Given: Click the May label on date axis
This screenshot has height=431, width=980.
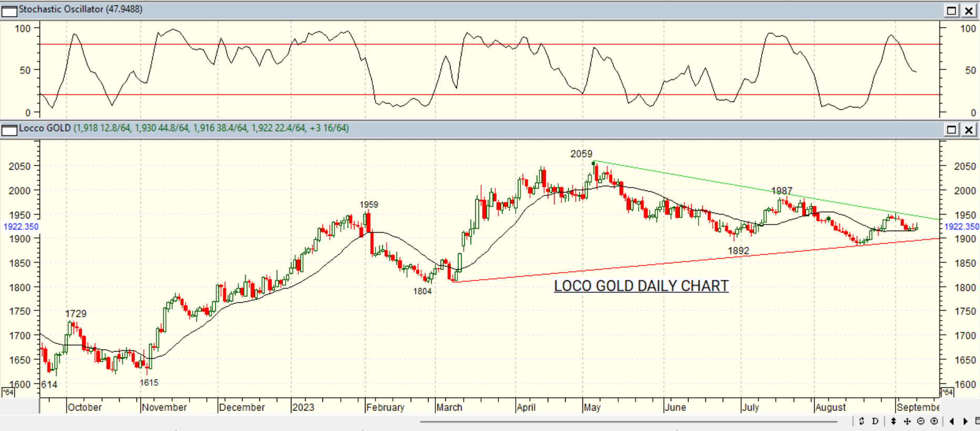Looking at the screenshot, I should (592, 407).
